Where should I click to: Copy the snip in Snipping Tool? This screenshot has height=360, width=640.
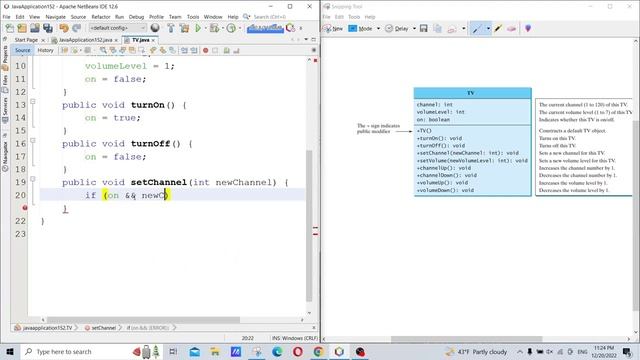438,28
